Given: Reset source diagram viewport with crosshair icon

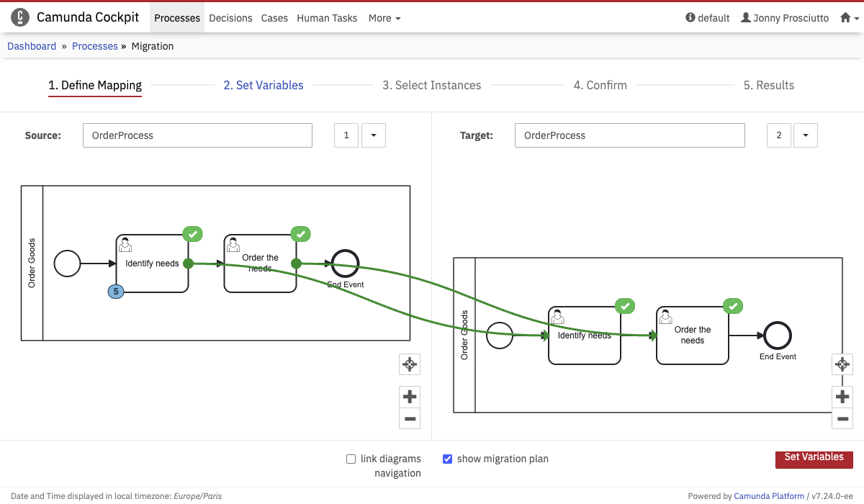Looking at the screenshot, I should 410,364.
